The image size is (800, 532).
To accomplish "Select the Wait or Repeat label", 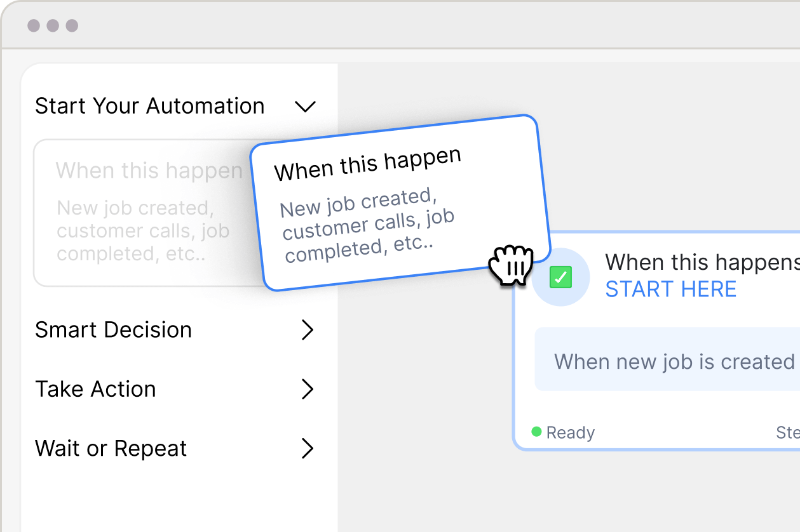I will click(x=111, y=448).
